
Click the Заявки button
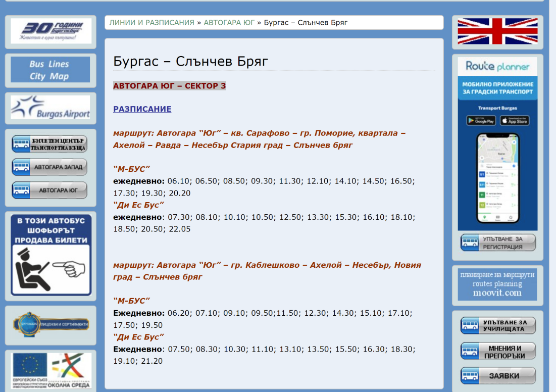coord(498,376)
